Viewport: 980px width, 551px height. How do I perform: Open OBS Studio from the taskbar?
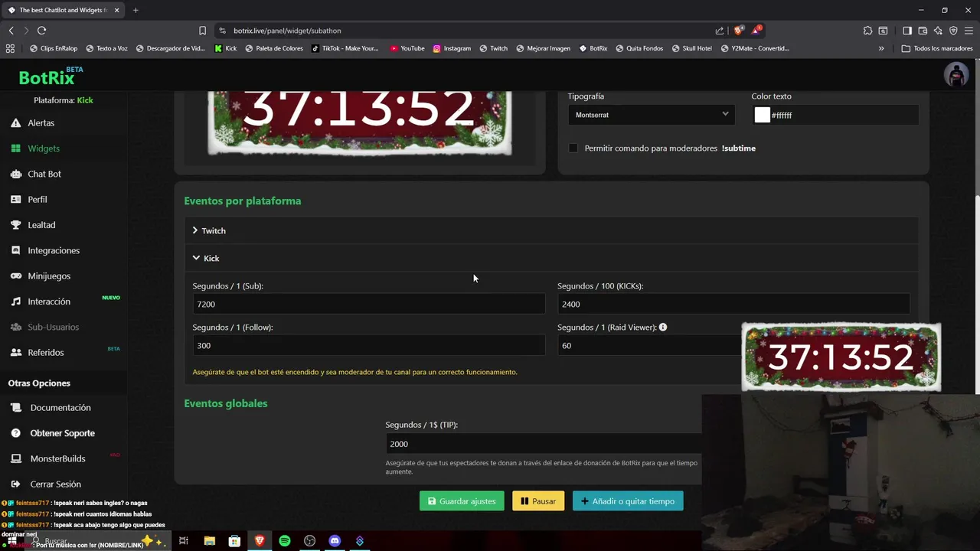coord(309,541)
